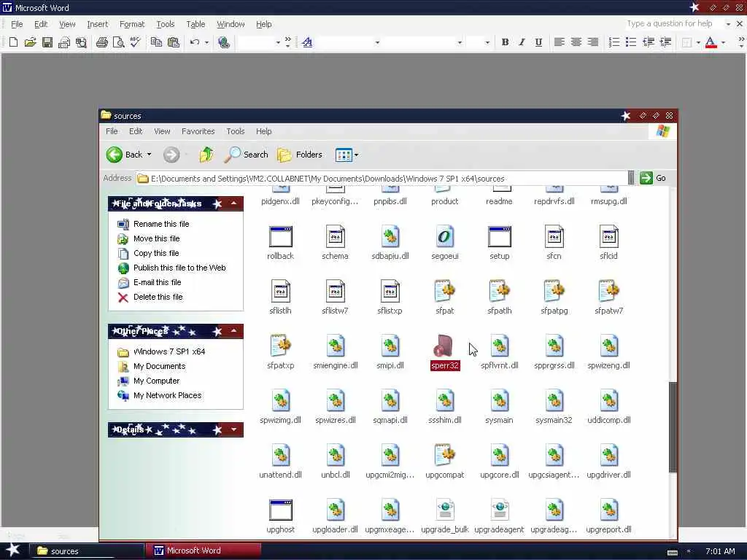Click the Save icon in Word toolbar

[x=47, y=42]
